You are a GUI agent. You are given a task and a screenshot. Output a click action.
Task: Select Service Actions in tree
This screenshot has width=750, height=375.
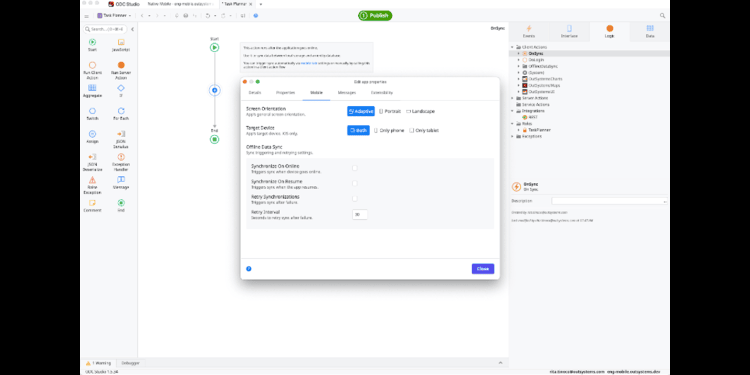(532, 104)
